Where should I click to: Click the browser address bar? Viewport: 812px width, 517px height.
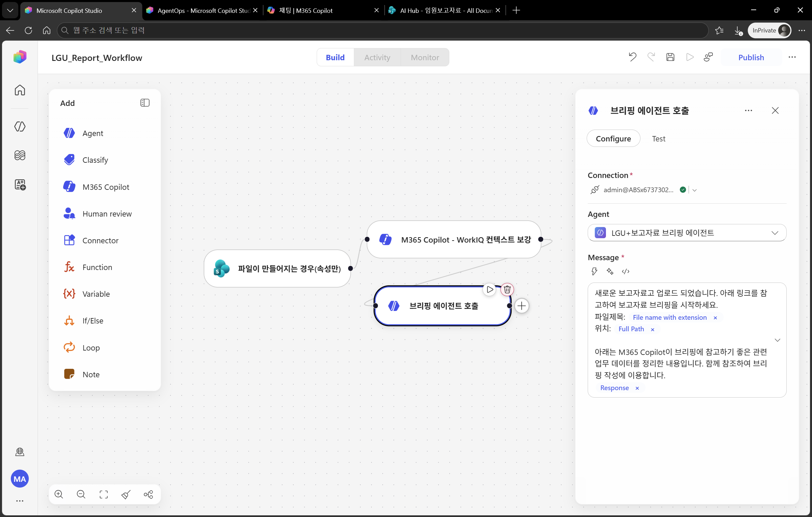(x=382, y=30)
